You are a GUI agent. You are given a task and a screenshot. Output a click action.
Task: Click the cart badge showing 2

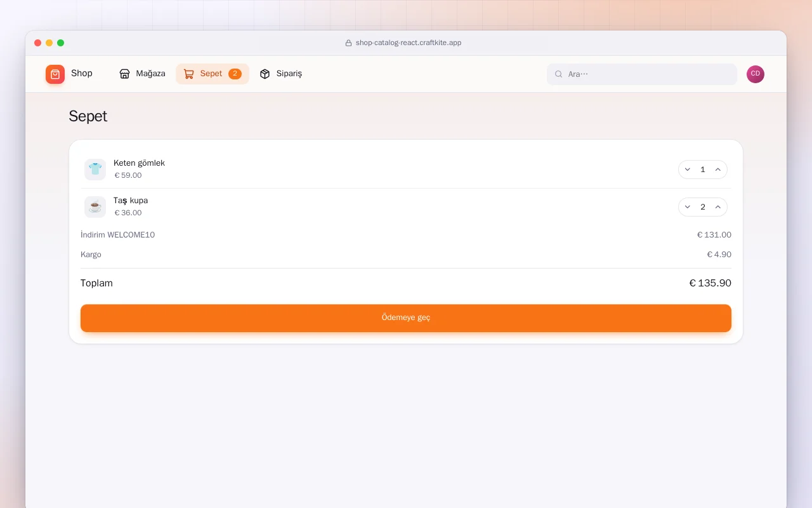pyautogui.click(x=235, y=74)
